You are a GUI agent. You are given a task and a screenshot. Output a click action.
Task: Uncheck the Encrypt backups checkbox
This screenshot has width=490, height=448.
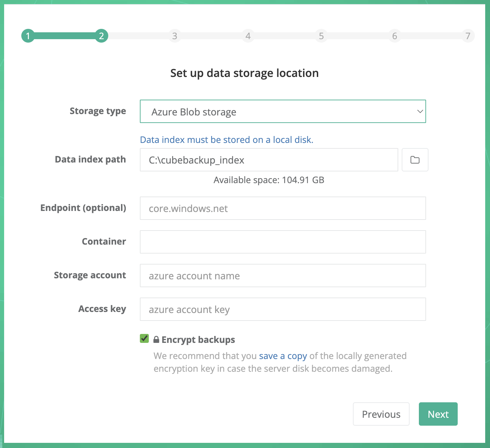click(144, 339)
